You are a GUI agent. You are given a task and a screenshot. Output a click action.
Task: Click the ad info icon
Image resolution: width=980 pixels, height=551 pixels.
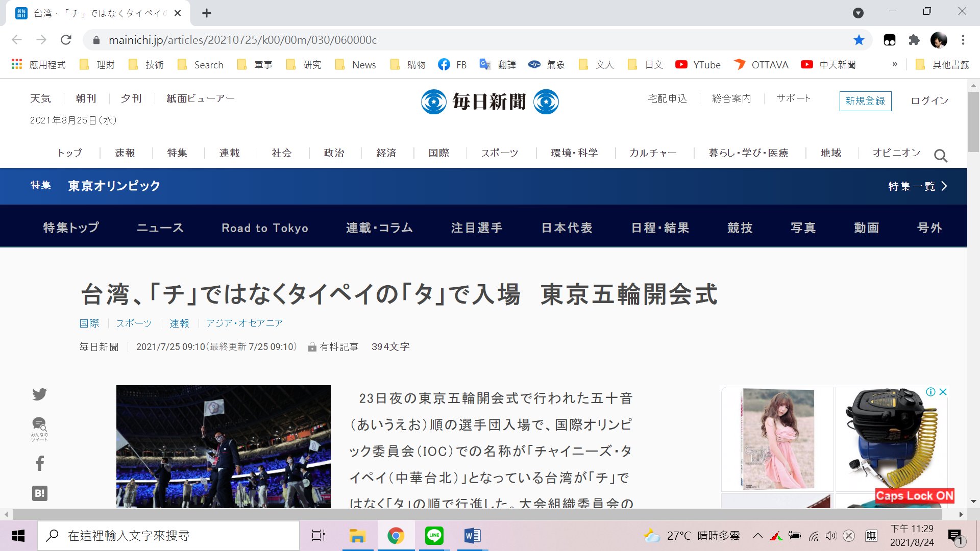(931, 392)
